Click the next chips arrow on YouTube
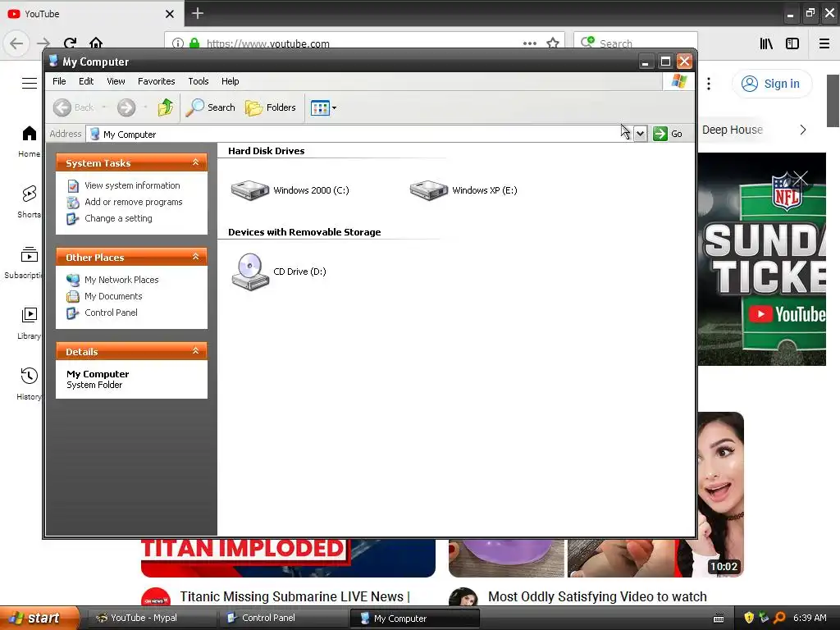This screenshot has width=840, height=630. (802, 130)
